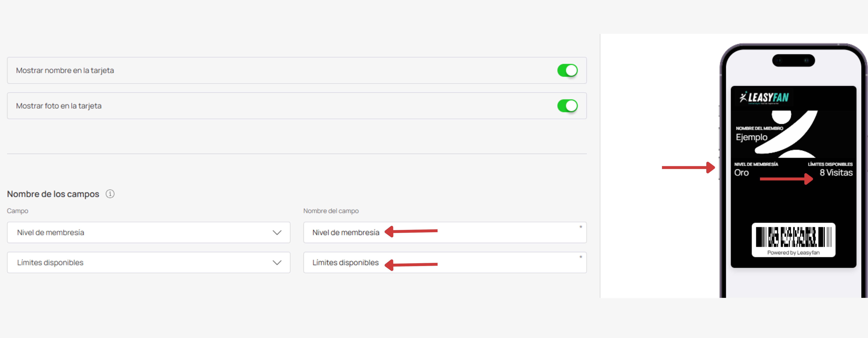Select the Límites disponibles campo combo box

pyautogui.click(x=149, y=262)
